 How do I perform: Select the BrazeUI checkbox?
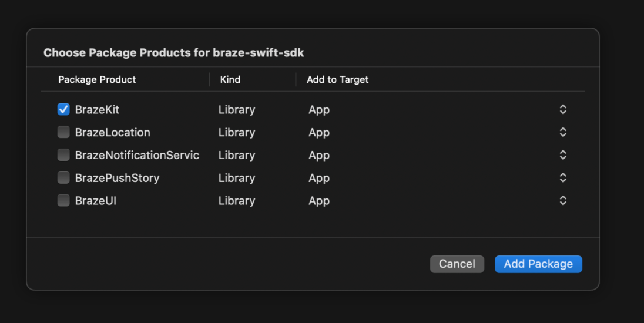(x=63, y=200)
